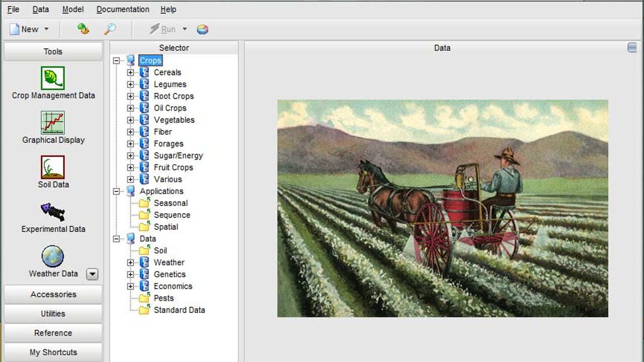The width and height of the screenshot is (644, 362).
Task: Expand the Fruit Crops node
Action: tap(130, 167)
